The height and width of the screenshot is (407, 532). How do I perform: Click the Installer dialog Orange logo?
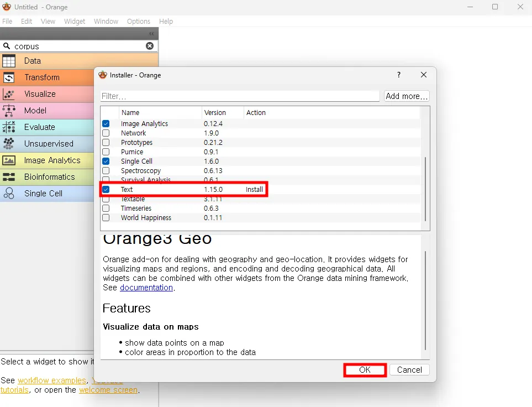[103, 75]
